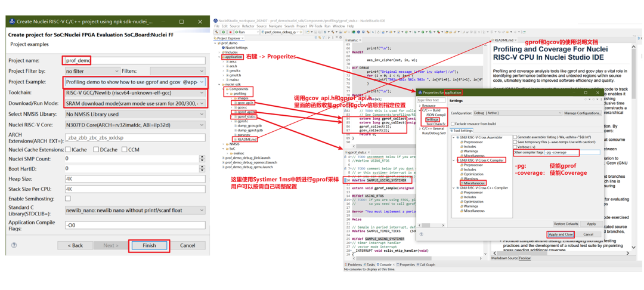Viewport: 644px width, 290px height.
Task: Click Cancel in Create project dialog
Action: pyautogui.click(x=187, y=245)
